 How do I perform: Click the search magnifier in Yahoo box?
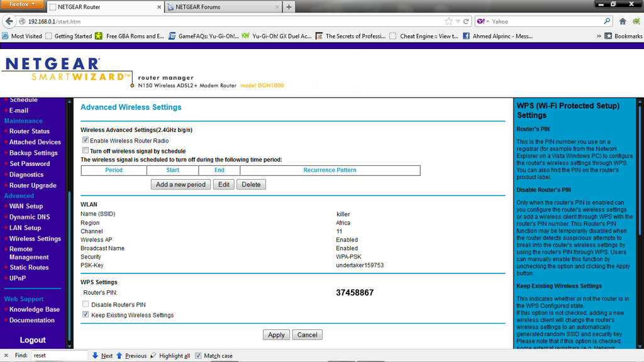pos(607,21)
